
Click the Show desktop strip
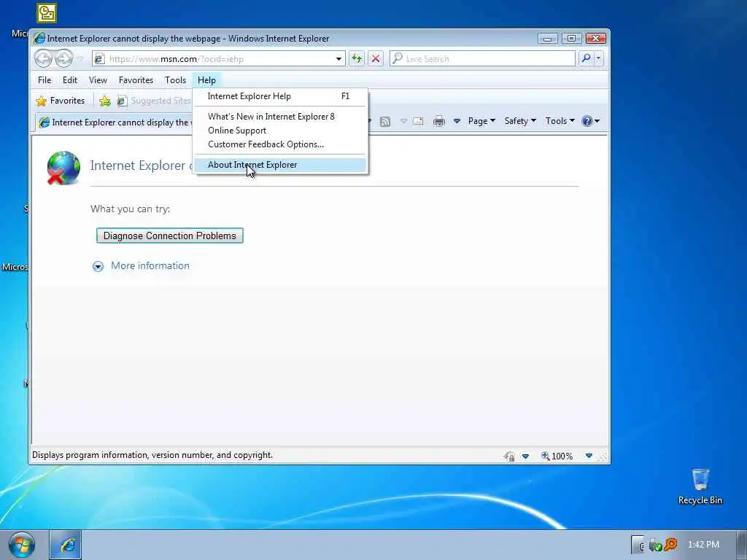741,545
